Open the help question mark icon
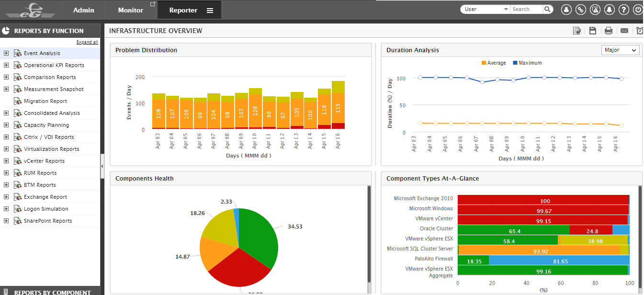Image resolution: width=644 pixels, height=295 pixels. coord(623,9)
